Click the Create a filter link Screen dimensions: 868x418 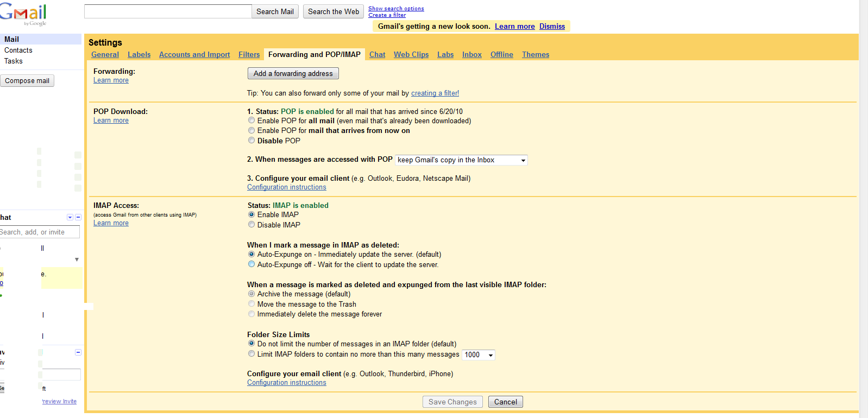pyautogui.click(x=387, y=15)
